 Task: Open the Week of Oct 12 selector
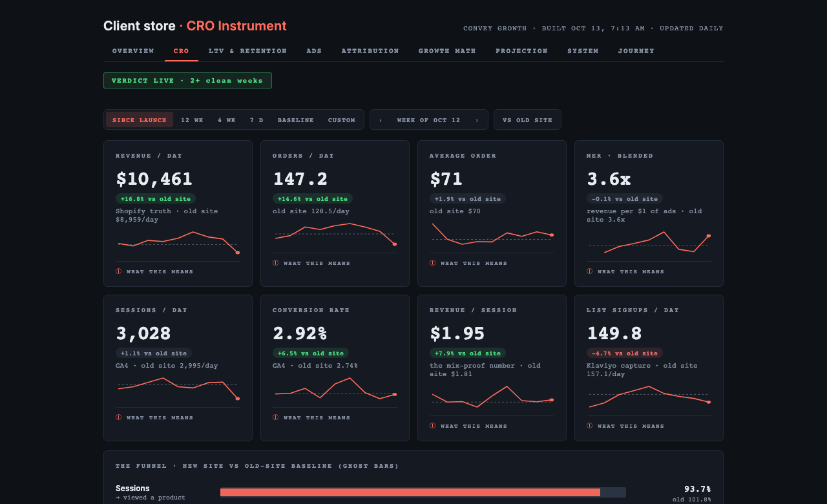[x=429, y=120]
